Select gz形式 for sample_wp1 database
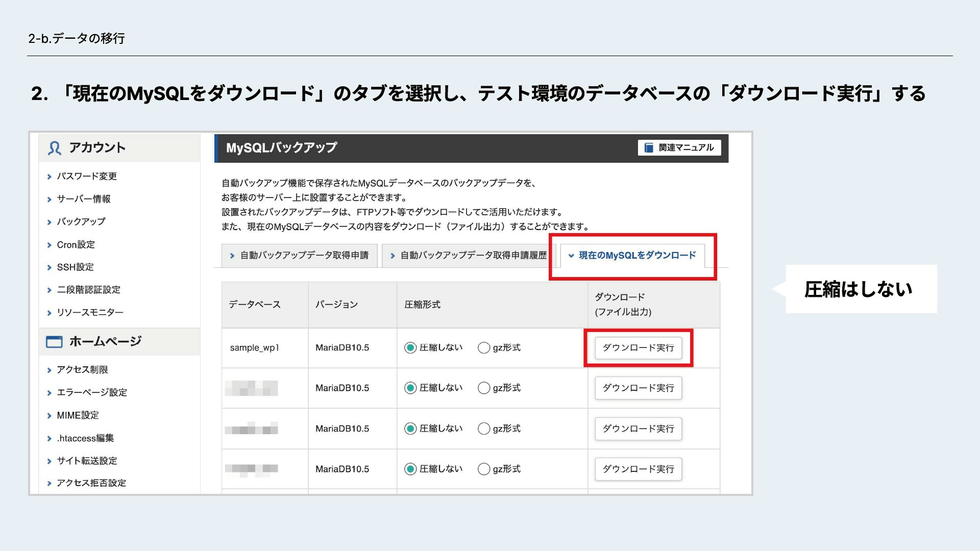Screen dimensions: 980x551 pos(483,348)
